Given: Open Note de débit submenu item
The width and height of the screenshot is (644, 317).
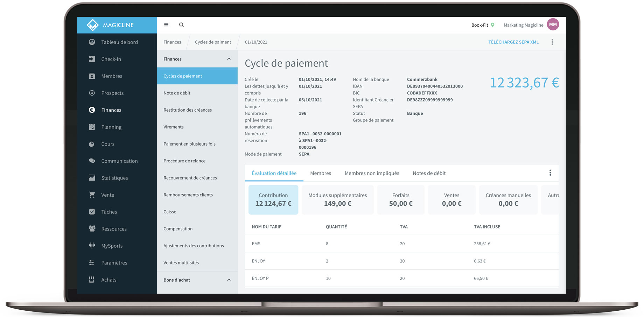Looking at the screenshot, I should point(197,93).
